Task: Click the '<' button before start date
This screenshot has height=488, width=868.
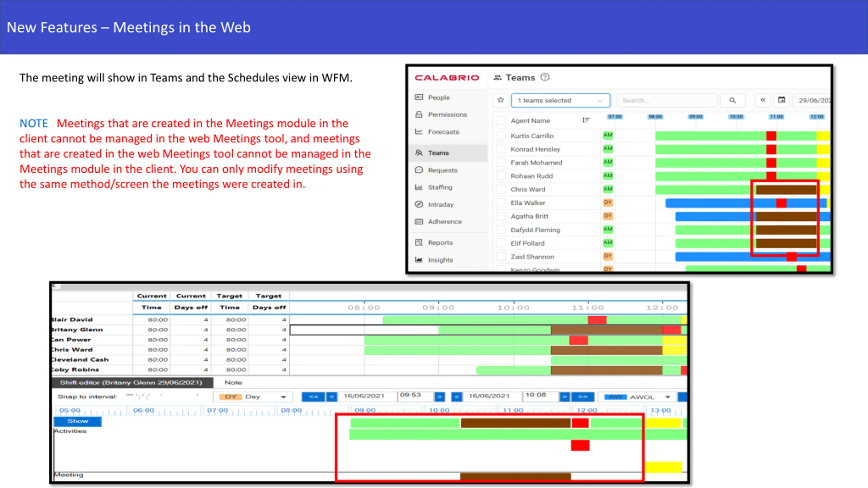Action: [x=331, y=396]
